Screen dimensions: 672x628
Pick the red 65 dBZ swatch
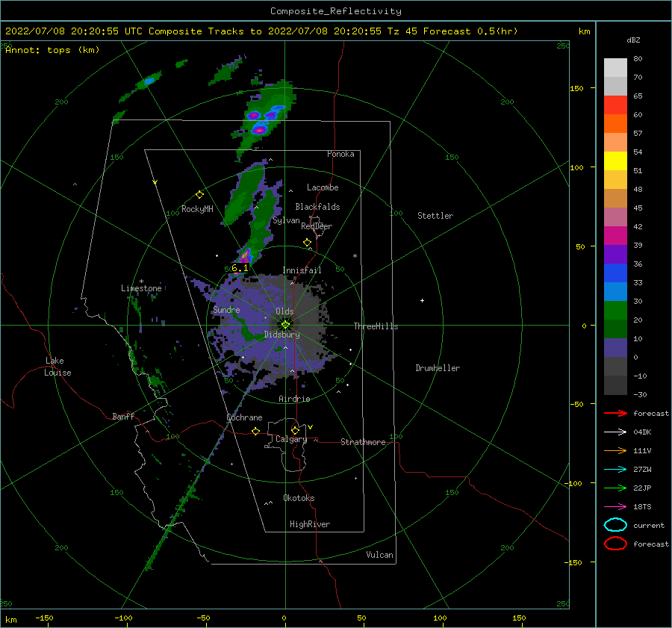[x=615, y=105]
